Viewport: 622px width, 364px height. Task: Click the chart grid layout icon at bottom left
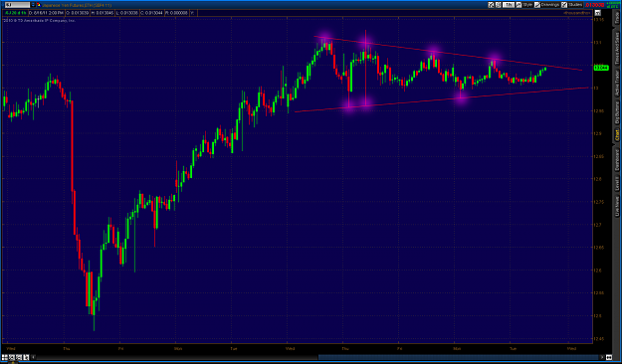[x=5, y=357]
